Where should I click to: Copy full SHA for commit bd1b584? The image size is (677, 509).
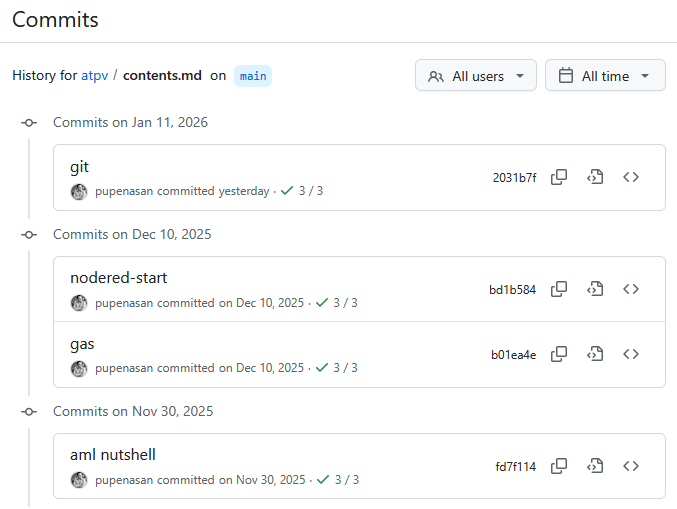coord(560,289)
